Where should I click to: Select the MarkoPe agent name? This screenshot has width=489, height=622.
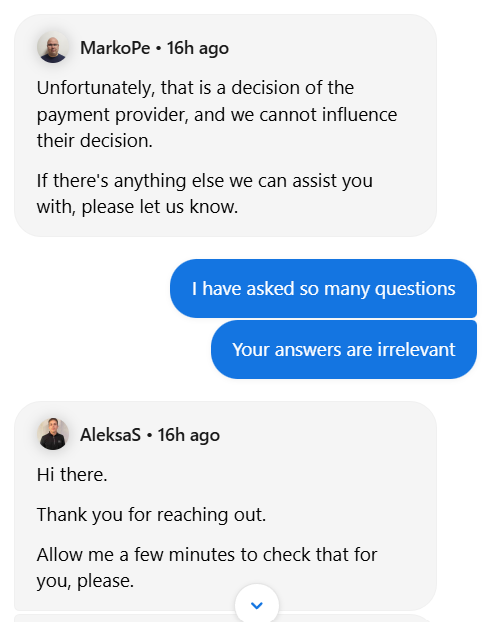pyautogui.click(x=115, y=48)
